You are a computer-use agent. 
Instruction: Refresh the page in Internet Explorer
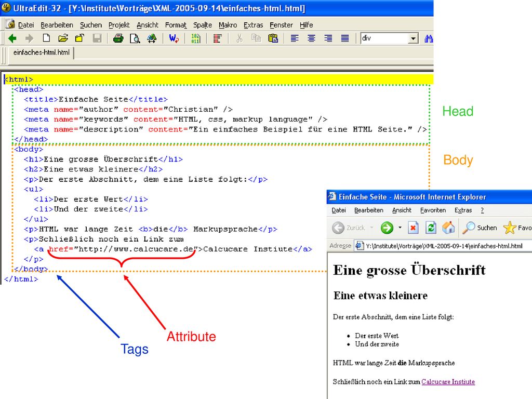point(431,228)
